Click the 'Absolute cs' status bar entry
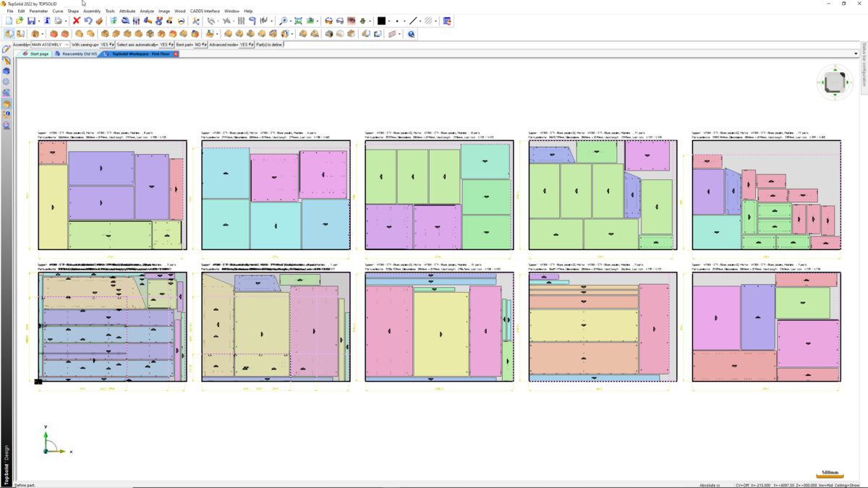Viewport: 868px width, 488px height. pos(710,485)
